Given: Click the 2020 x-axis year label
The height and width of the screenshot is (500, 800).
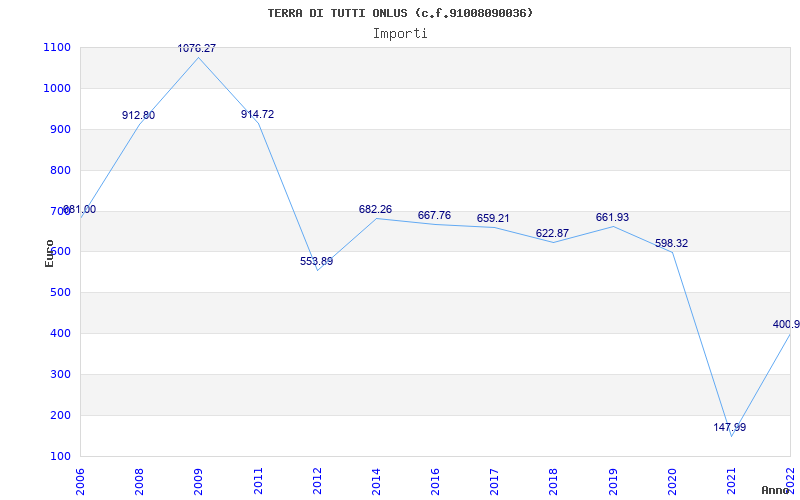Looking at the screenshot, I should point(672,481).
